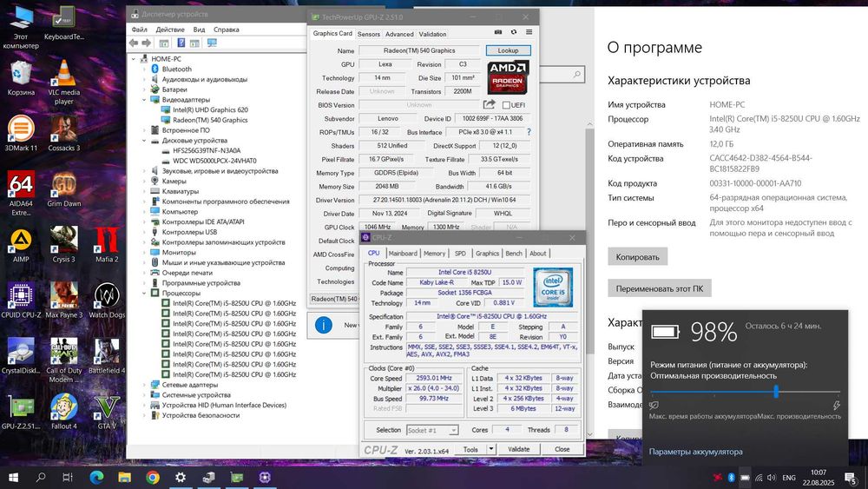Viewport: 868px width, 489px height.
Task: Collapse the Видеоадаптеры node
Action: (x=144, y=100)
